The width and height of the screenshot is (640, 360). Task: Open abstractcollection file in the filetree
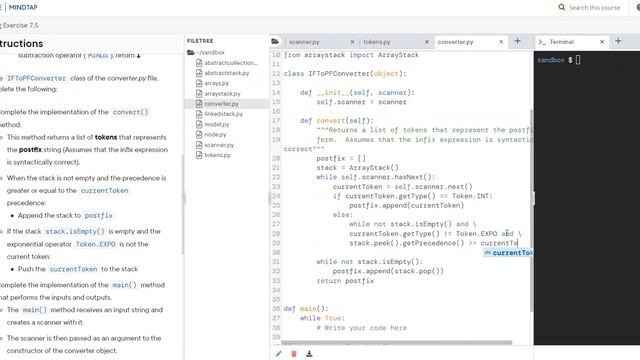pyautogui.click(x=231, y=63)
